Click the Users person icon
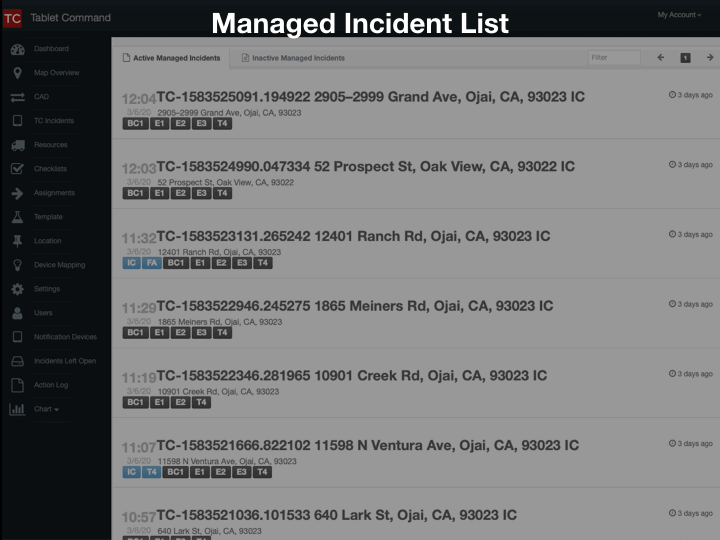 [17, 313]
